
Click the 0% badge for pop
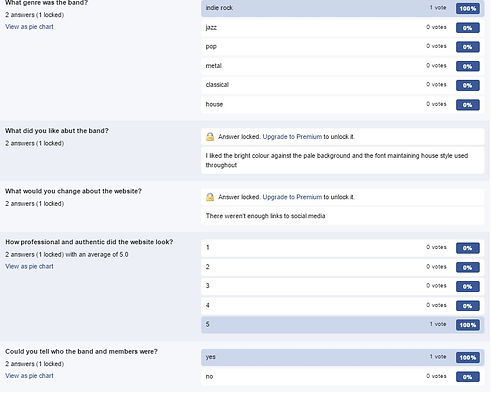coord(468,47)
